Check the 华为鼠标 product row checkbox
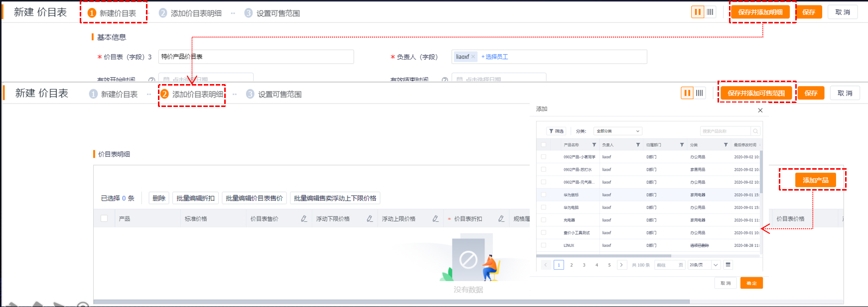 [544, 195]
